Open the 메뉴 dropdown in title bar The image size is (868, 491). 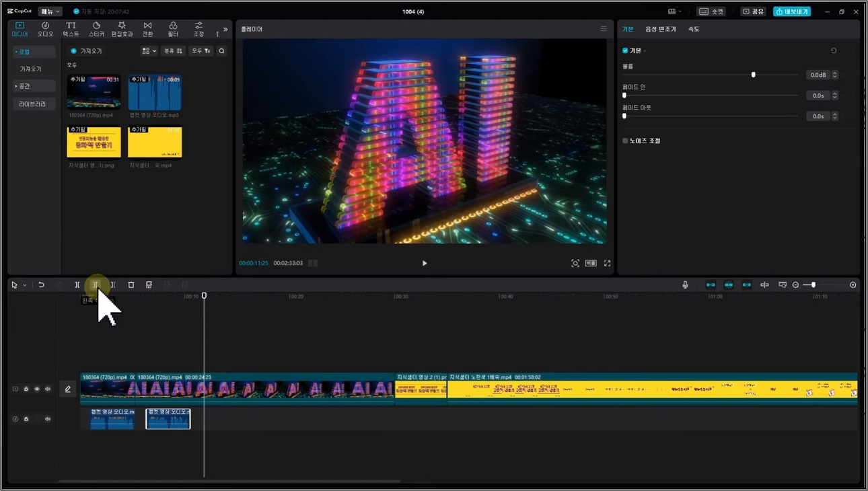click(50, 11)
